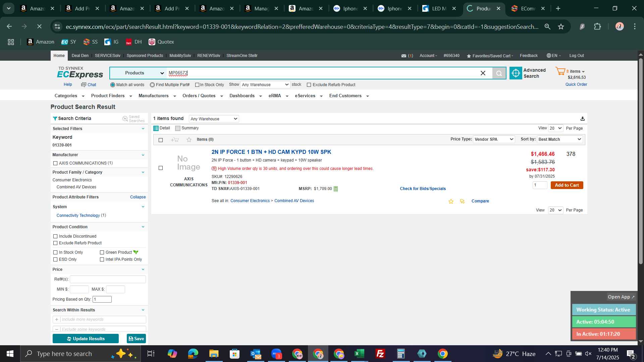Screen dimensions: 644x362
Task: Click the messages envelope icon
Action: (404, 56)
